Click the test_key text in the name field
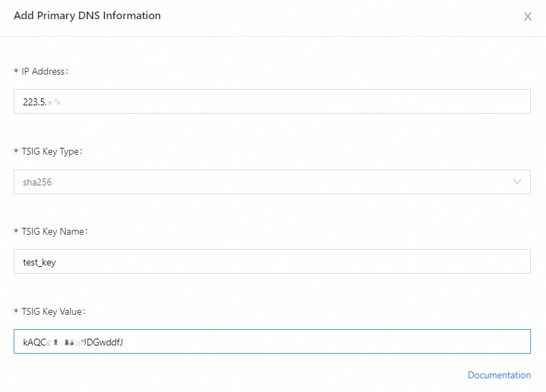The image size is (546, 392). click(39, 262)
